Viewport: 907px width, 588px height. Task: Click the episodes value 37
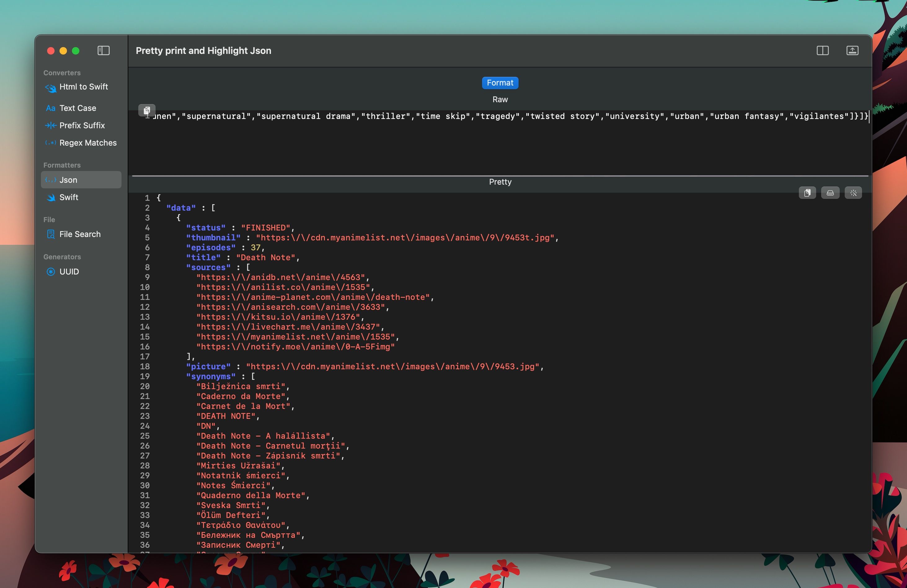click(255, 248)
